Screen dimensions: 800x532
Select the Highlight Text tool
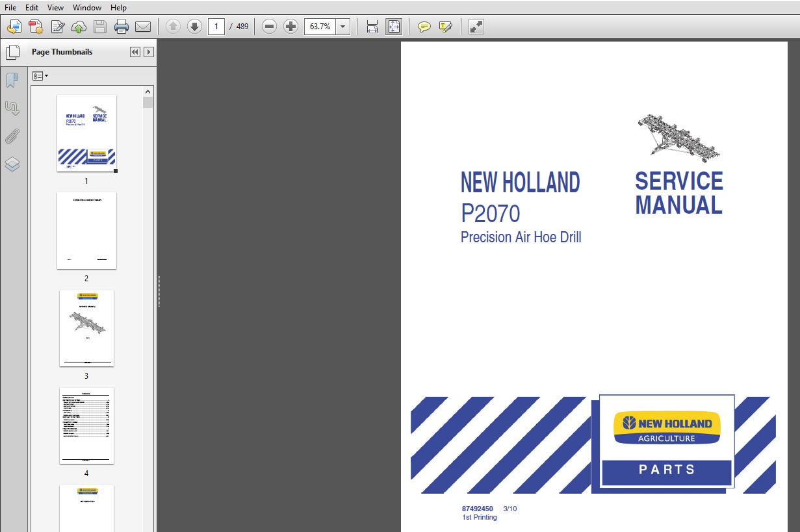tap(445, 27)
